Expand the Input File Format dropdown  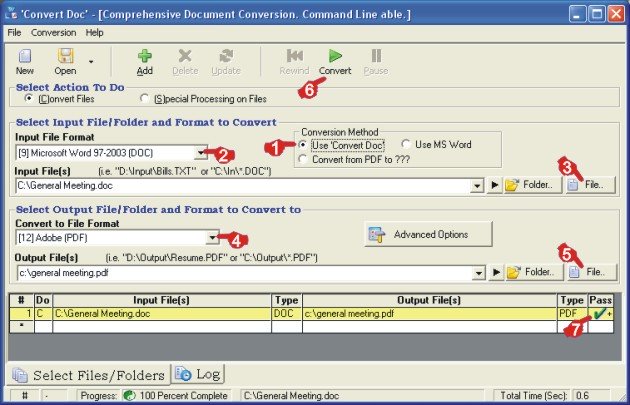click(201, 153)
